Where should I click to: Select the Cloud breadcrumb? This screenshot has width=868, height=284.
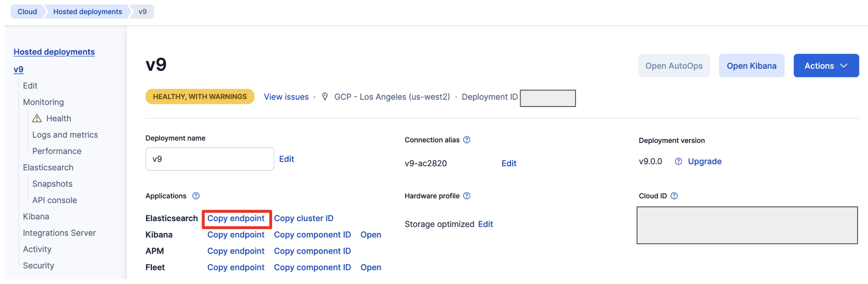click(27, 11)
